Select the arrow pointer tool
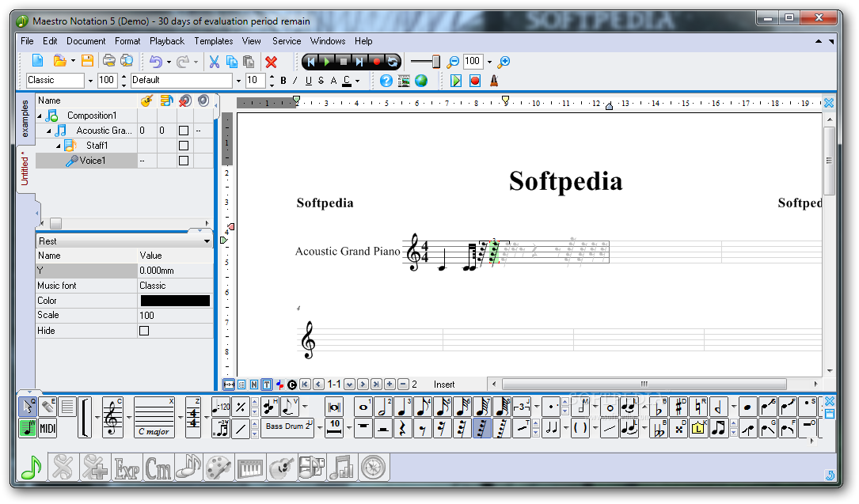This screenshot has height=504, width=859. (28, 406)
